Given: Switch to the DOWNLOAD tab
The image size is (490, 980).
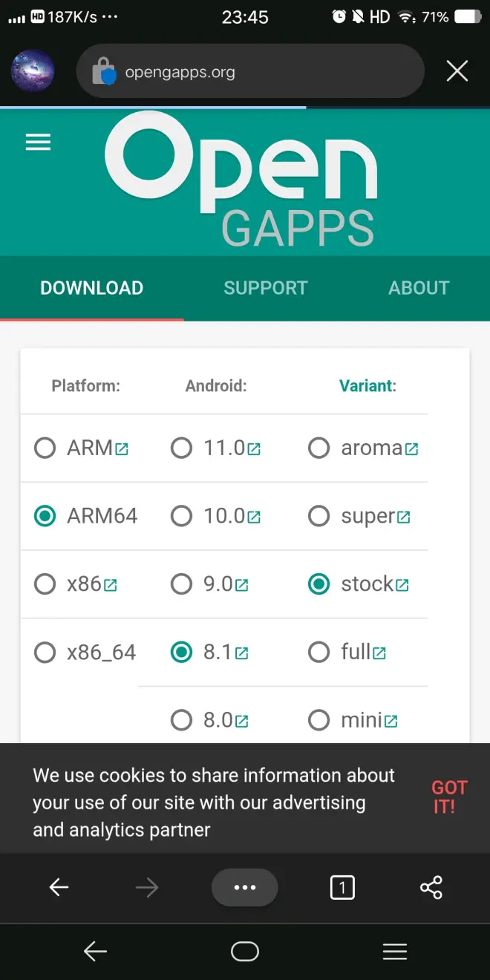Looking at the screenshot, I should tap(92, 288).
